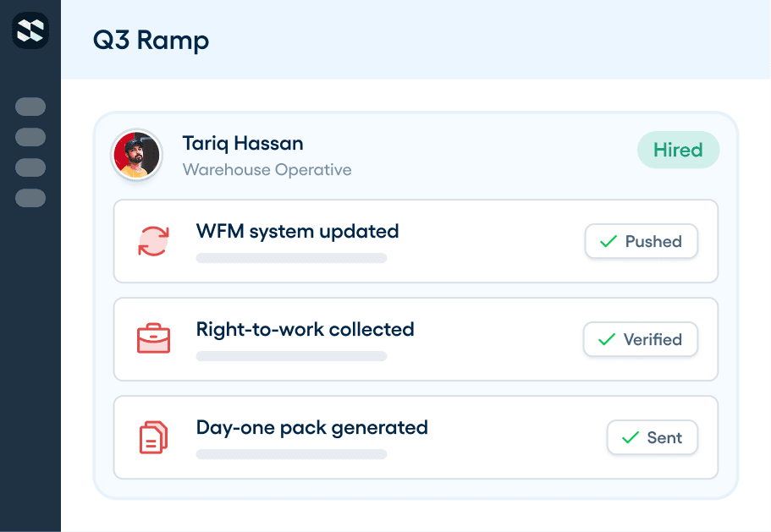The height and width of the screenshot is (532, 771).
Task: Click the app logo in the sidebar
Action: (30, 30)
